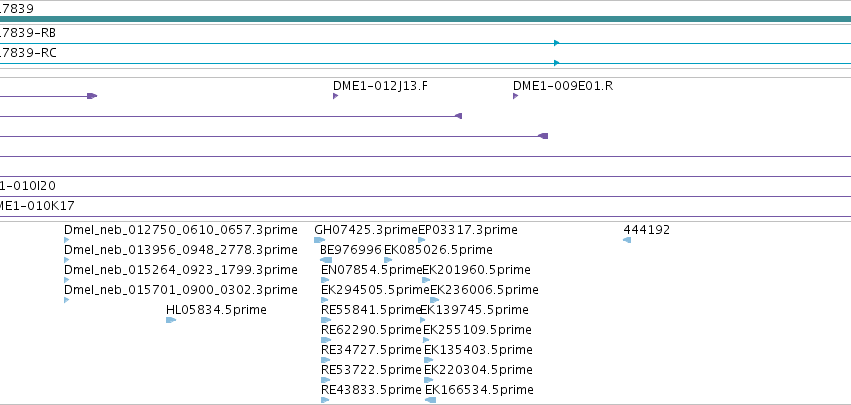The image size is (851, 405).
Task: Click the EK139745.5prime EST glyph
Action: point(423,320)
